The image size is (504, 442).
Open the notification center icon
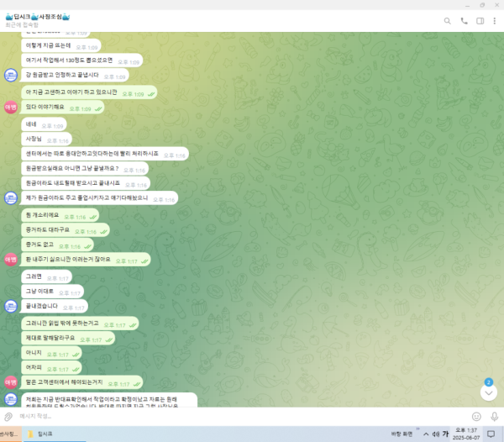[491, 434]
